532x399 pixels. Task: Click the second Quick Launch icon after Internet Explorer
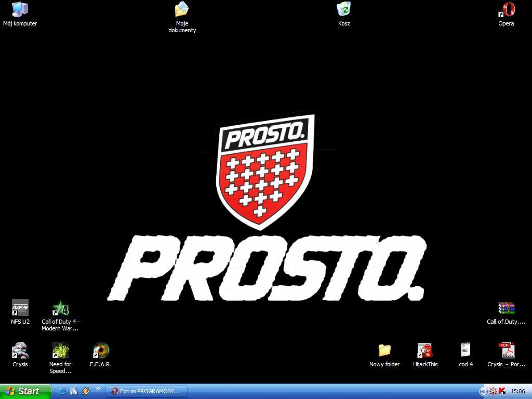pos(74,391)
